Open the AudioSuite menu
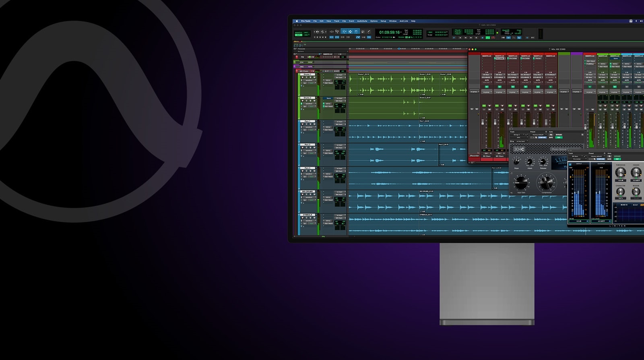 (x=362, y=21)
